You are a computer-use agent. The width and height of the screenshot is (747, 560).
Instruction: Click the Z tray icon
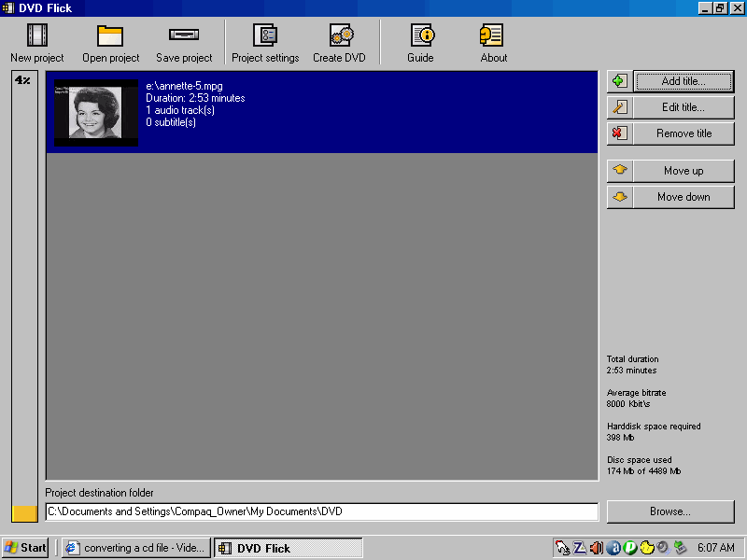580,548
